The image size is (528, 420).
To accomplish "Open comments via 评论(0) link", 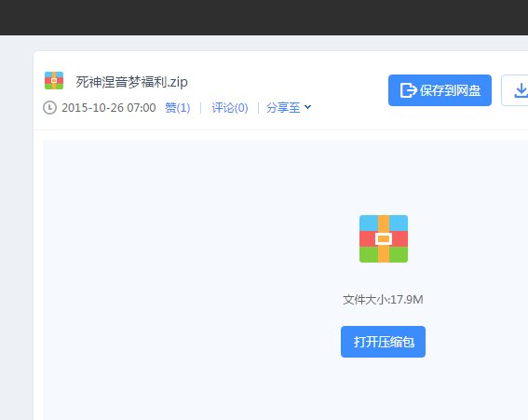I will (230, 108).
